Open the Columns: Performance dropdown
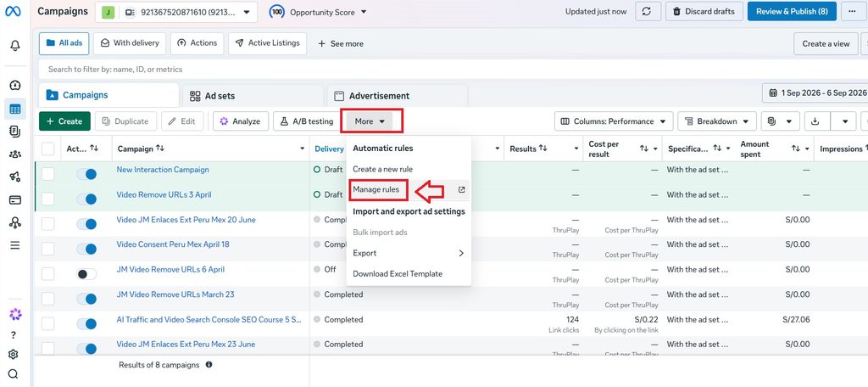 pyautogui.click(x=614, y=121)
